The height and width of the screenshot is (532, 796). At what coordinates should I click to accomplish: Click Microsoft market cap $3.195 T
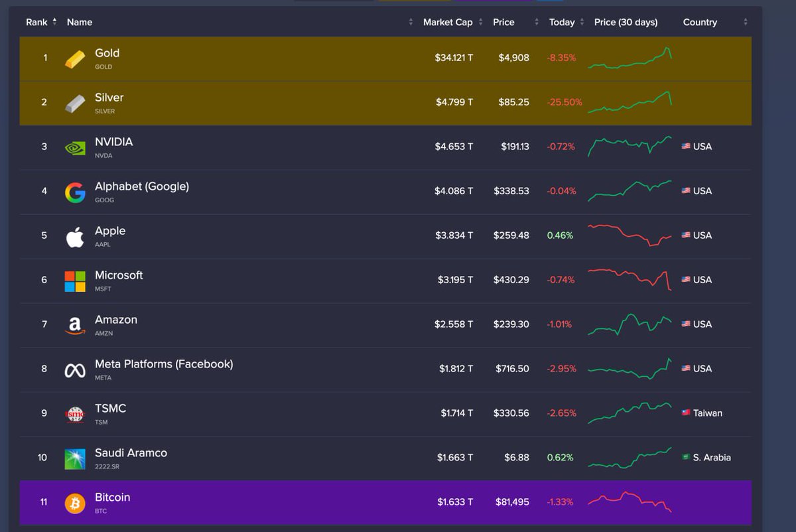click(x=455, y=280)
